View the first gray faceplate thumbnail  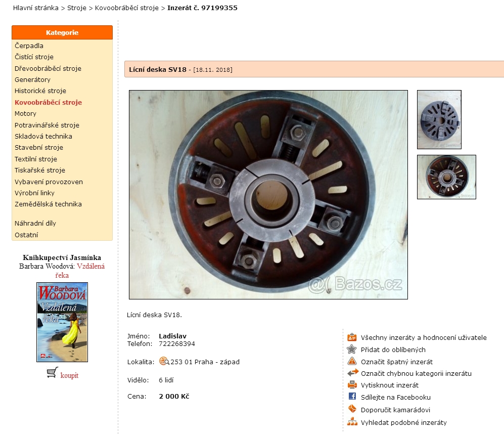(439, 120)
